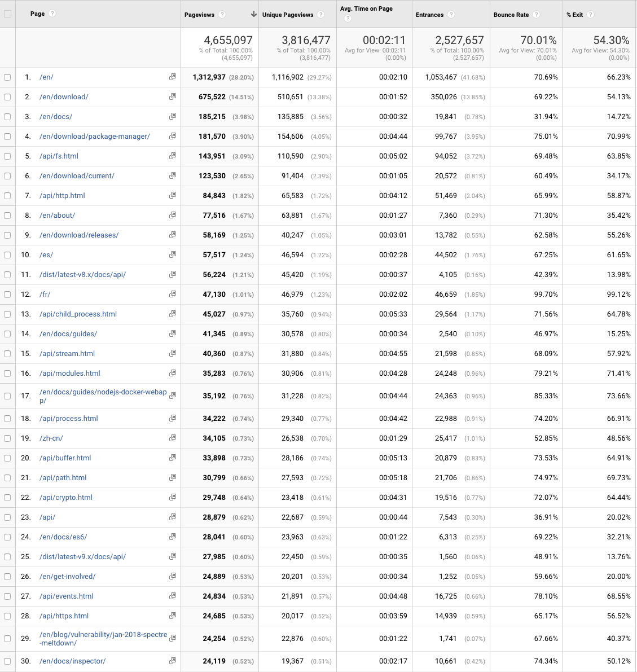Click external link icon for /es/

[x=172, y=254]
